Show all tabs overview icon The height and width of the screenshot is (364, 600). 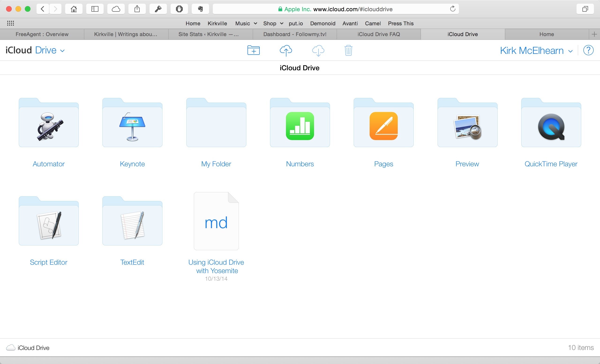(585, 9)
